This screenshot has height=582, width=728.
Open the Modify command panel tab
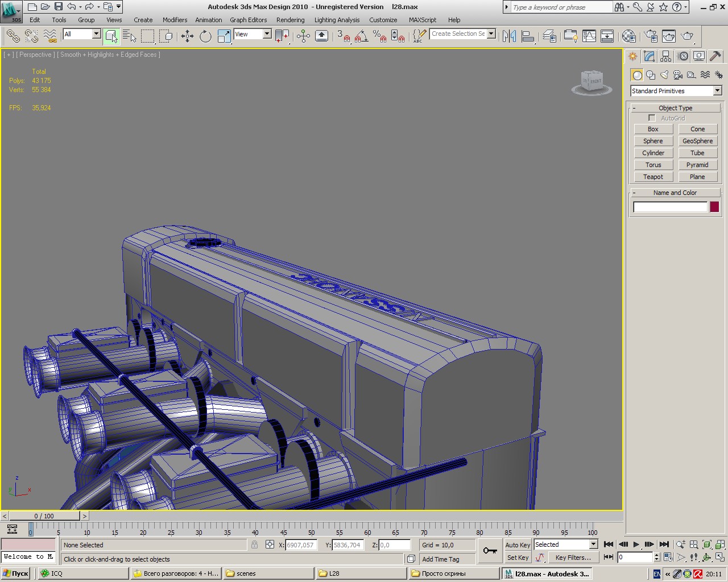[x=650, y=56]
